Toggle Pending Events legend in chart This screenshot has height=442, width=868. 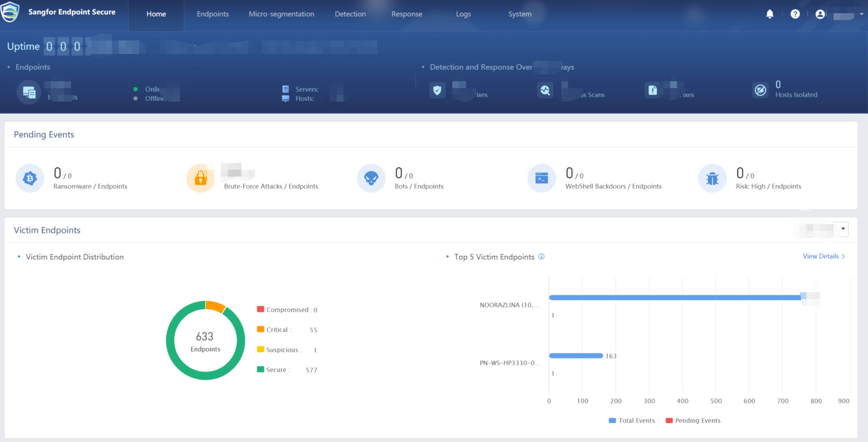point(693,420)
